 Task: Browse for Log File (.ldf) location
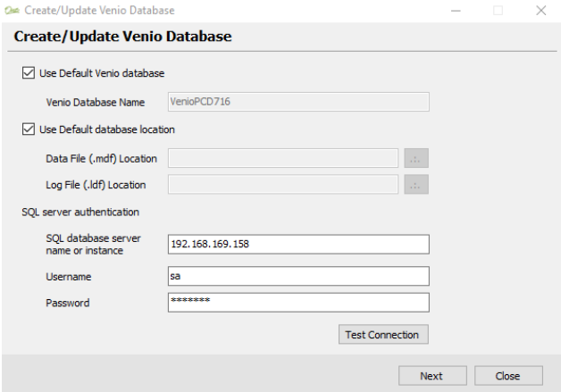(416, 185)
